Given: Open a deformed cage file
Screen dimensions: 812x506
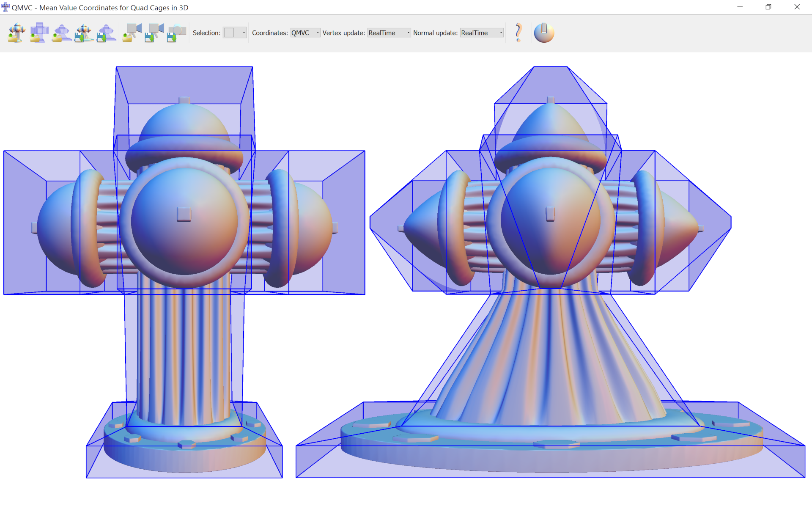Looking at the screenshot, I should tap(62, 33).
